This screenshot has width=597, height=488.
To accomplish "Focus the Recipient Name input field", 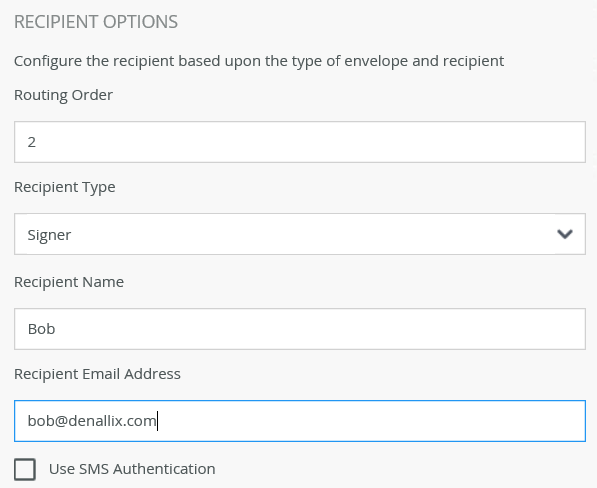I will [300, 329].
